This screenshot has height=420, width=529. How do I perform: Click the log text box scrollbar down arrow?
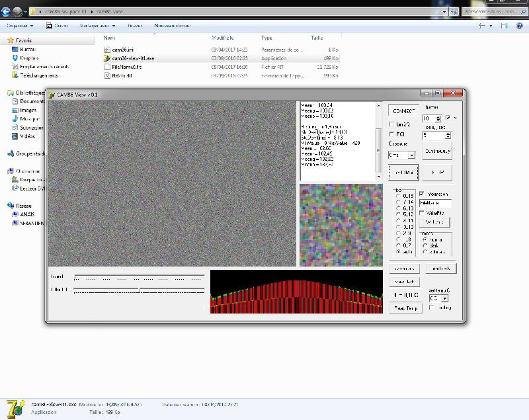click(x=378, y=177)
